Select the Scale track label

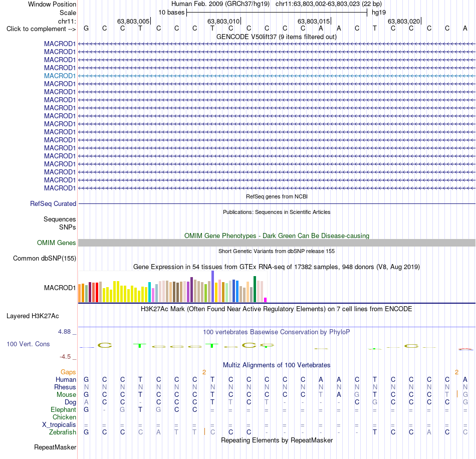pyautogui.click(x=68, y=13)
